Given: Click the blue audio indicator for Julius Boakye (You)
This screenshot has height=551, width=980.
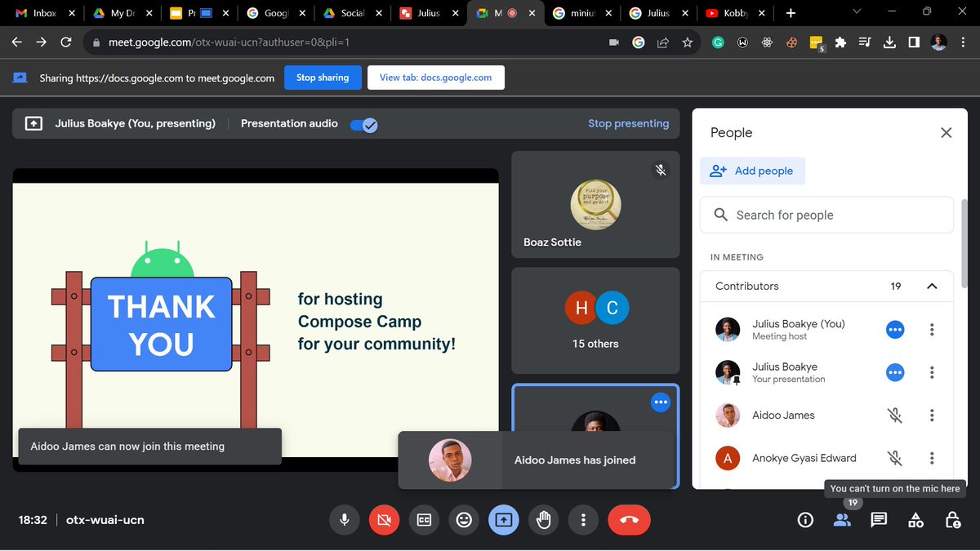Looking at the screenshot, I should click(895, 330).
